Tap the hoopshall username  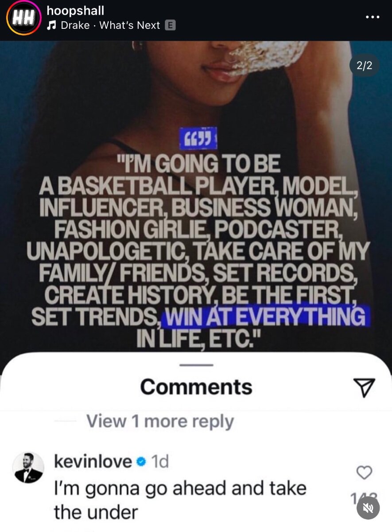(x=75, y=10)
